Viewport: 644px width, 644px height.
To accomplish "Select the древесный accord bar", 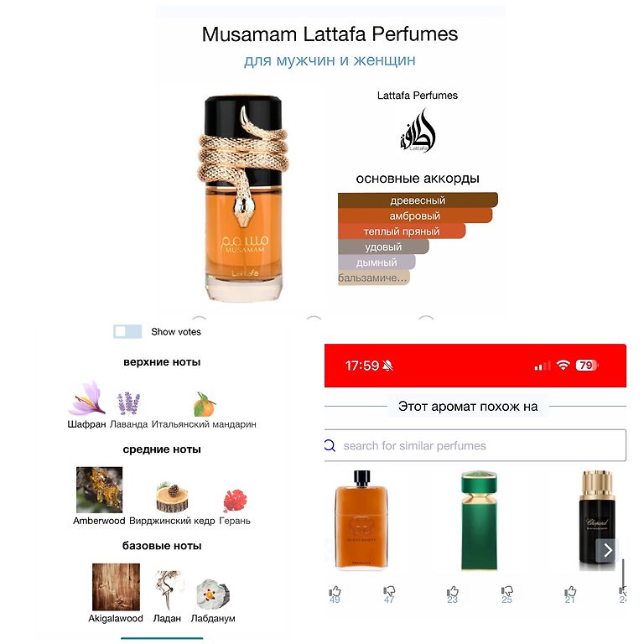I will (x=418, y=200).
